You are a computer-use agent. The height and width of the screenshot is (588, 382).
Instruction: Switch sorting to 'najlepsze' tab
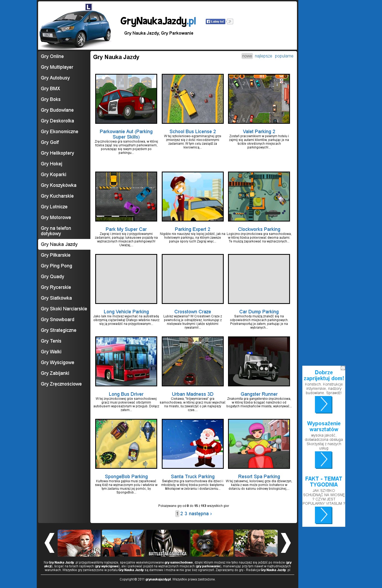[x=263, y=56]
